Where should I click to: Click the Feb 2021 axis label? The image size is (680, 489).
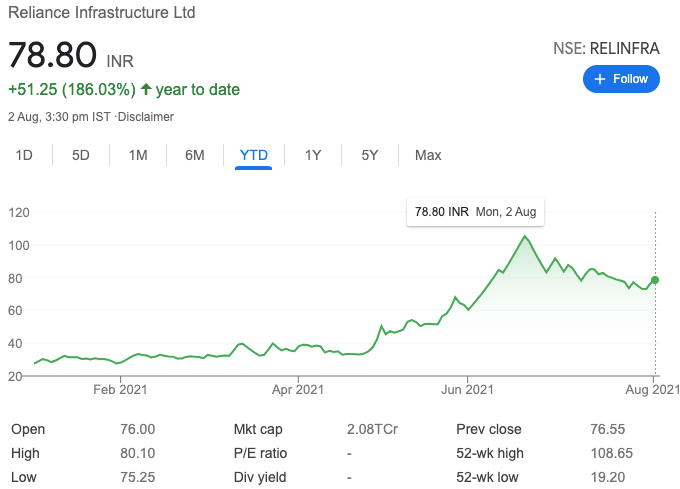point(120,390)
